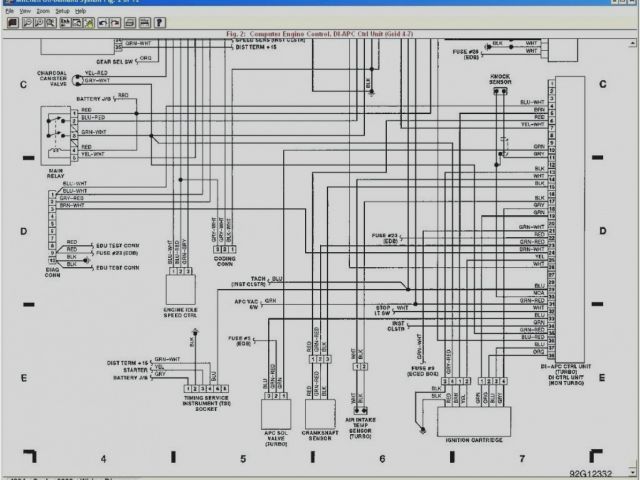Click the left-curved back arrow toolbar icon

103,22
